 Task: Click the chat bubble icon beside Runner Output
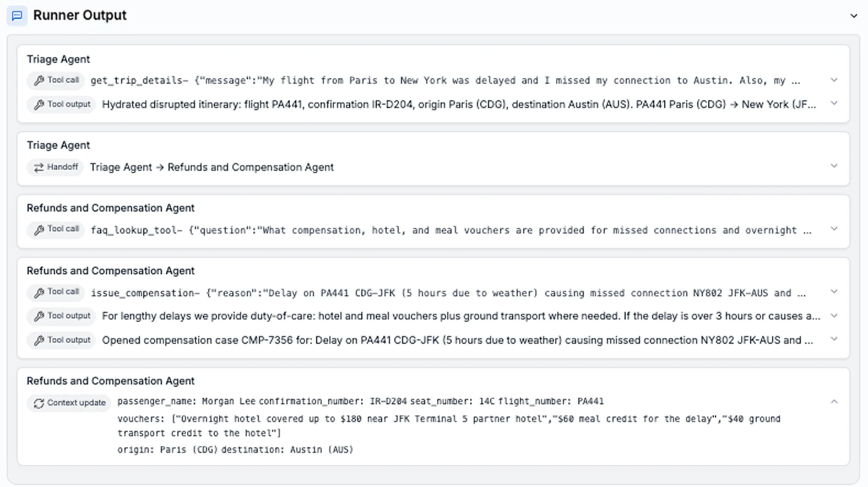pos(17,15)
